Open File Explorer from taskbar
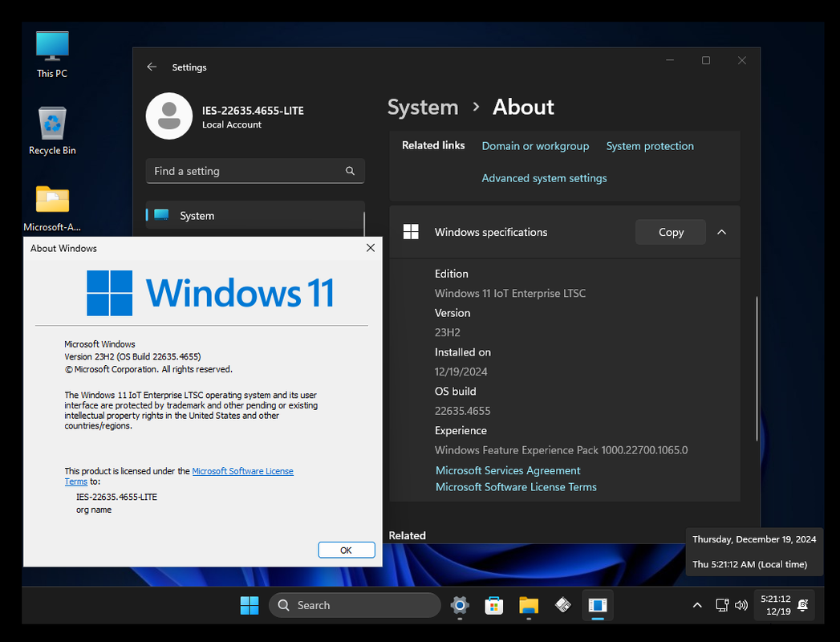The height and width of the screenshot is (642, 840). [529, 605]
